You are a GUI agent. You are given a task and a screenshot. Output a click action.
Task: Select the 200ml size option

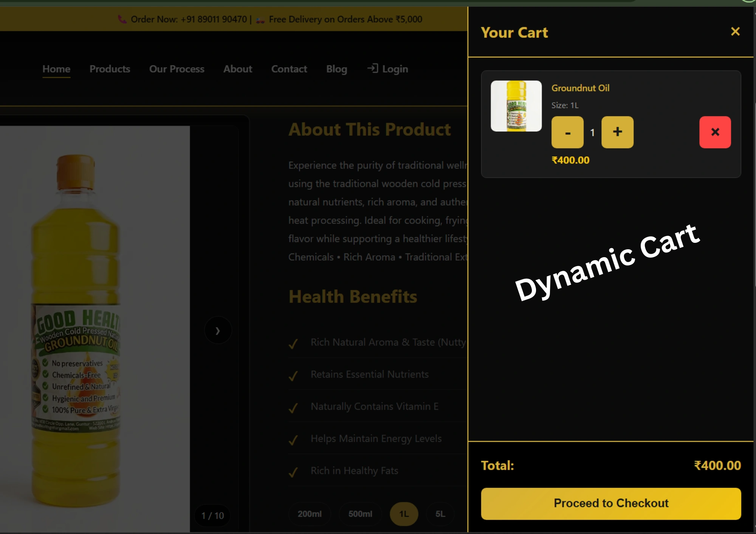click(x=310, y=514)
